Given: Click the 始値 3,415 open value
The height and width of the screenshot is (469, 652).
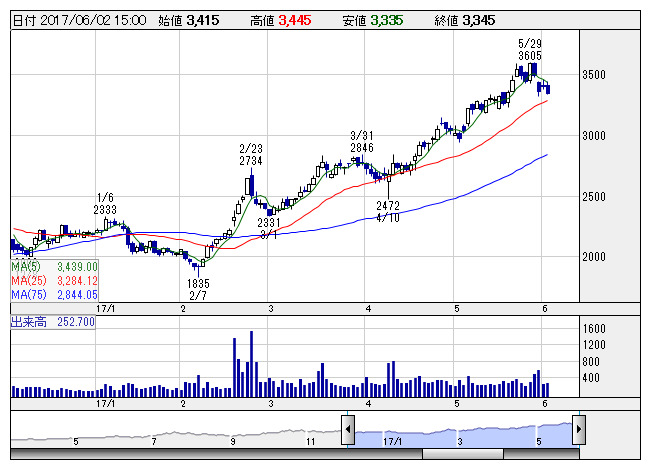Looking at the screenshot, I should (188, 20).
